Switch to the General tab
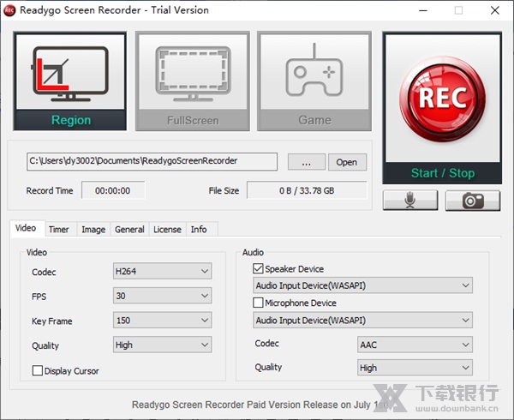The height and width of the screenshot is (420, 514). (x=129, y=229)
